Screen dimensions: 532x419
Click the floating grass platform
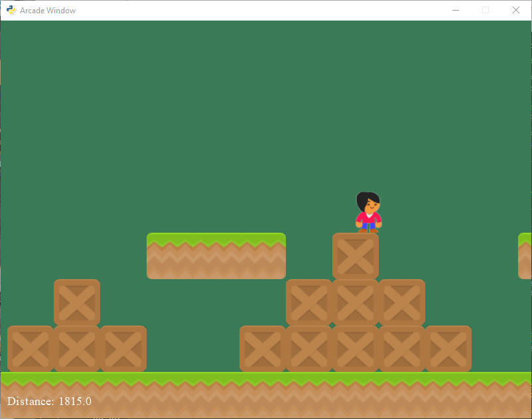tap(216, 257)
